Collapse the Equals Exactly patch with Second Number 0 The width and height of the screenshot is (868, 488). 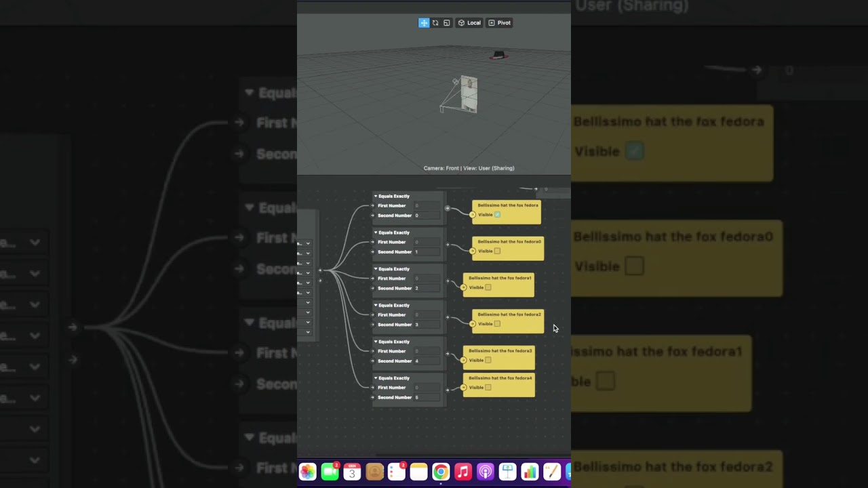[376, 197]
